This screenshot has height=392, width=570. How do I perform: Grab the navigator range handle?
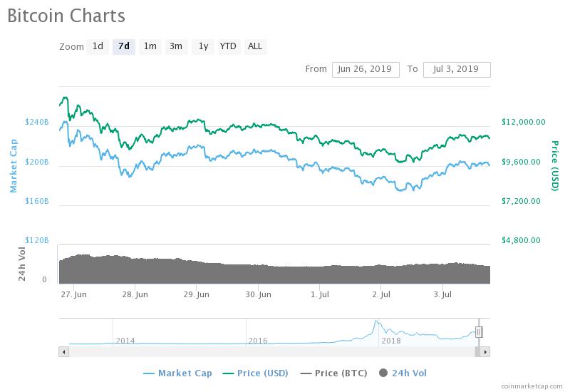click(479, 332)
